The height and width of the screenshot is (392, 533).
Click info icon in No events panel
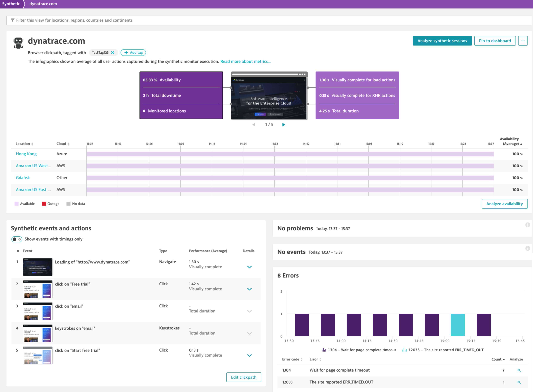tap(527, 248)
